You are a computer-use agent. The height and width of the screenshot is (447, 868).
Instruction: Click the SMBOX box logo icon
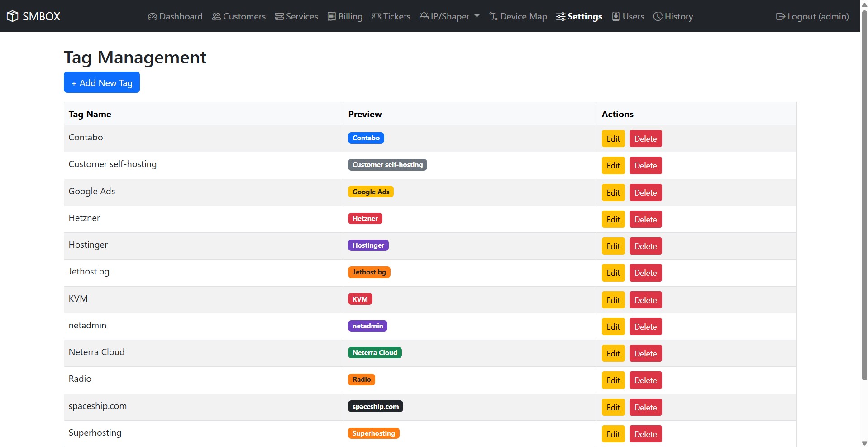(13, 16)
